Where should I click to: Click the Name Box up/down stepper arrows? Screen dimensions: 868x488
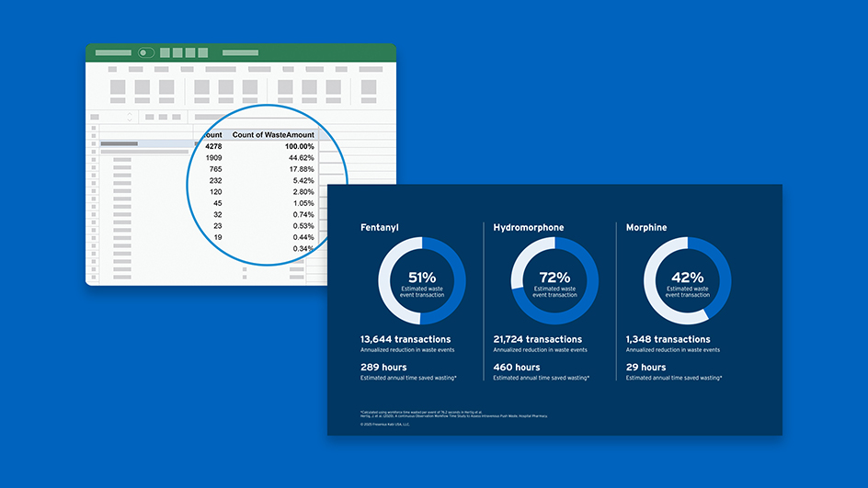pos(130,117)
